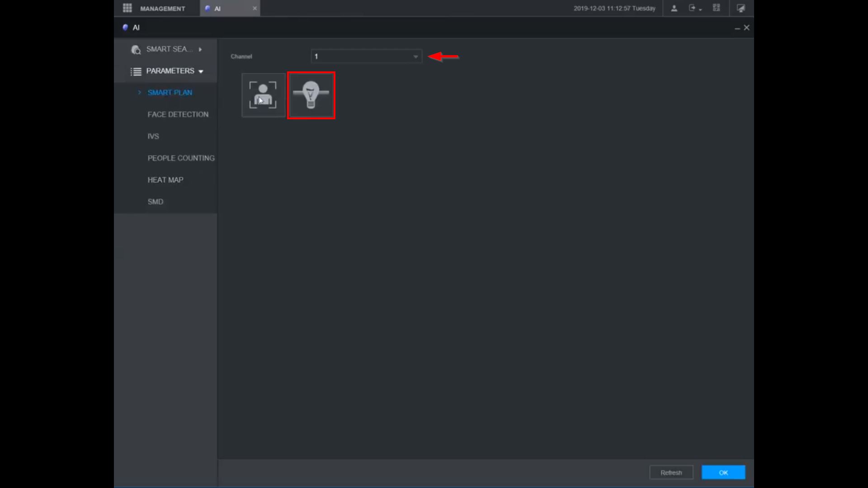This screenshot has height=488, width=868.
Task: Click the QR code icon
Action: tap(717, 8)
